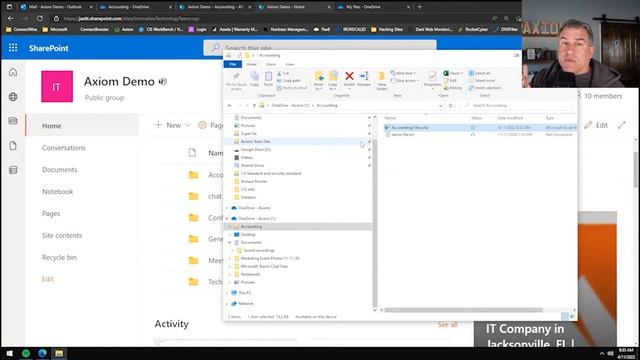
Task: Collapse the second OneDrive - Axiom node
Action: click(227, 218)
